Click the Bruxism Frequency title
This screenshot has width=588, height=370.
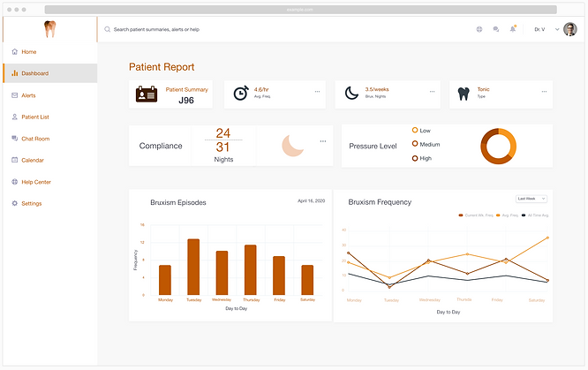(x=380, y=202)
